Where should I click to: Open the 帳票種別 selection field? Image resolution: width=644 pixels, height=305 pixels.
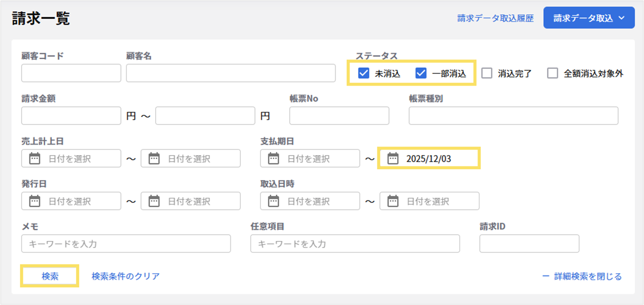513,116
